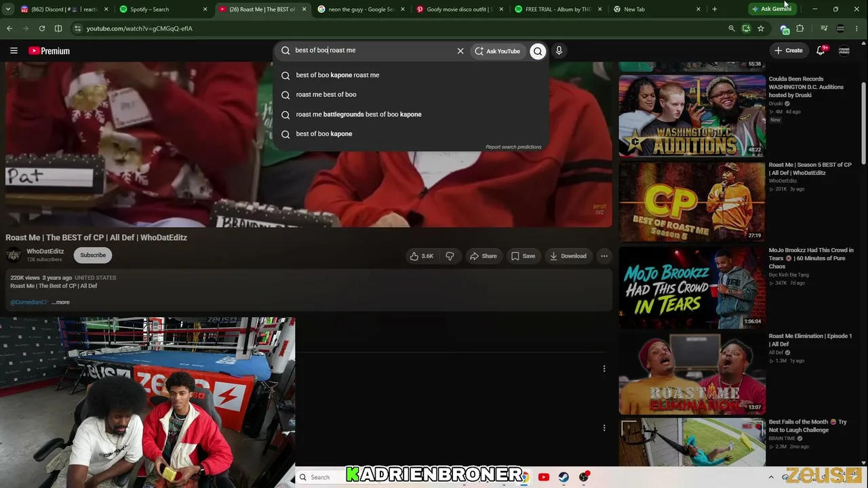This screenshot has width=868, height=488.
Task: Focus the YouTube search input field
Action: click(x=373, y=51)
